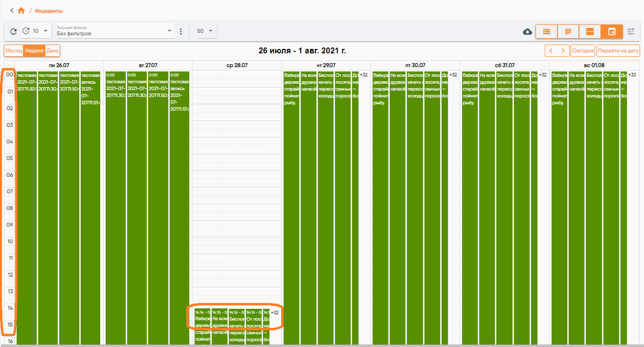Click the пн 26.07 day header
This screenshot has height=347, width=644.
(59, 65)
